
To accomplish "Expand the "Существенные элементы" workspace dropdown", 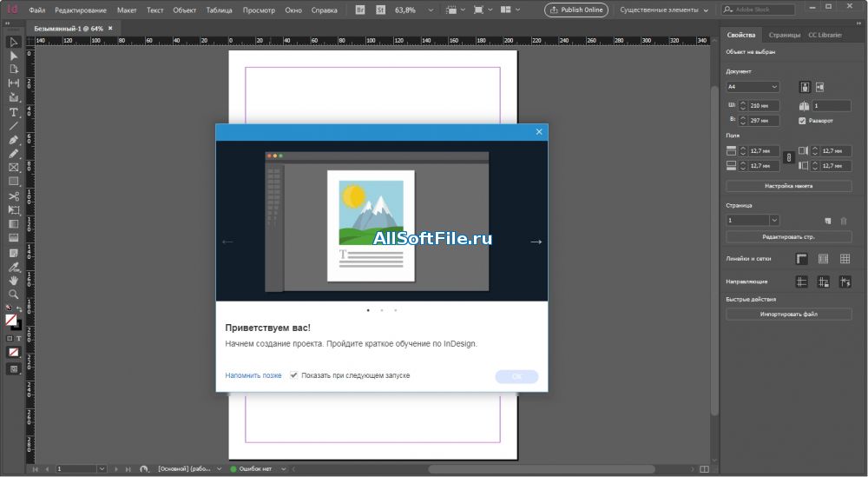I will pos(664,10).
